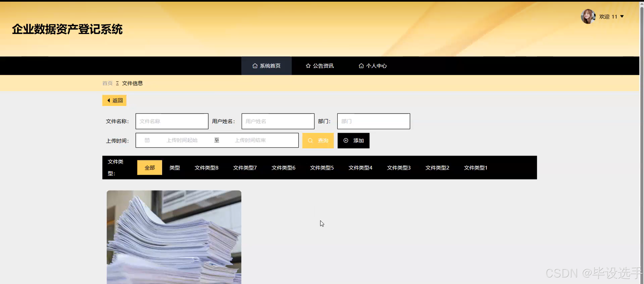The image size is (644, 284).
Task: Click the plus icon in the 添加 button
Action: click(346, 141)
